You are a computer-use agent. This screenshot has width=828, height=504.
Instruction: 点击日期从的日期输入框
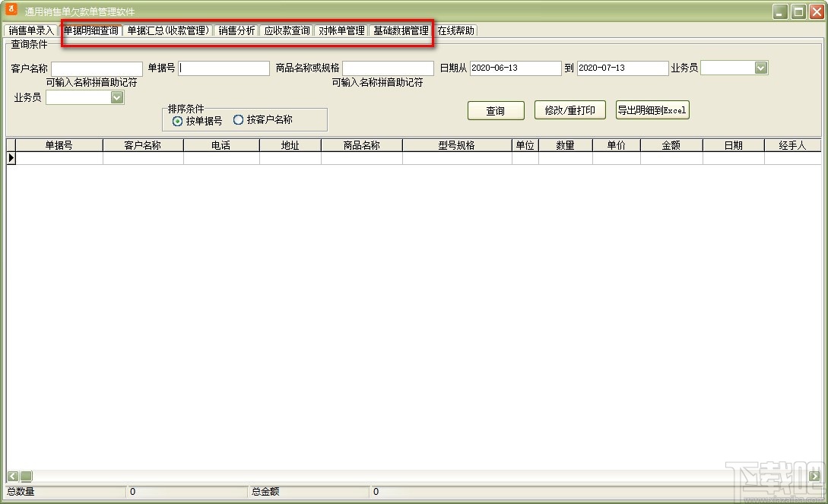click(515, 68)
